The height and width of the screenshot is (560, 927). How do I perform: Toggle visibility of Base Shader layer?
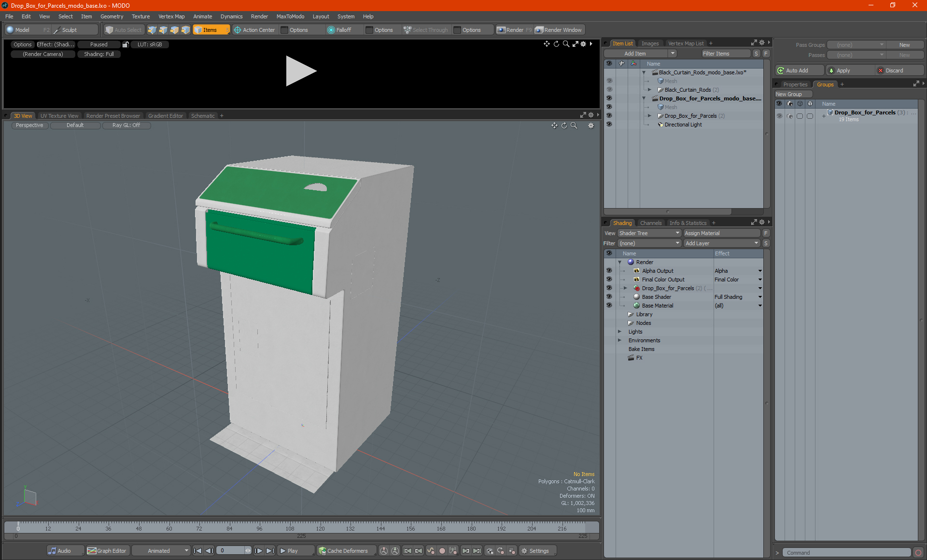(609, 297)
